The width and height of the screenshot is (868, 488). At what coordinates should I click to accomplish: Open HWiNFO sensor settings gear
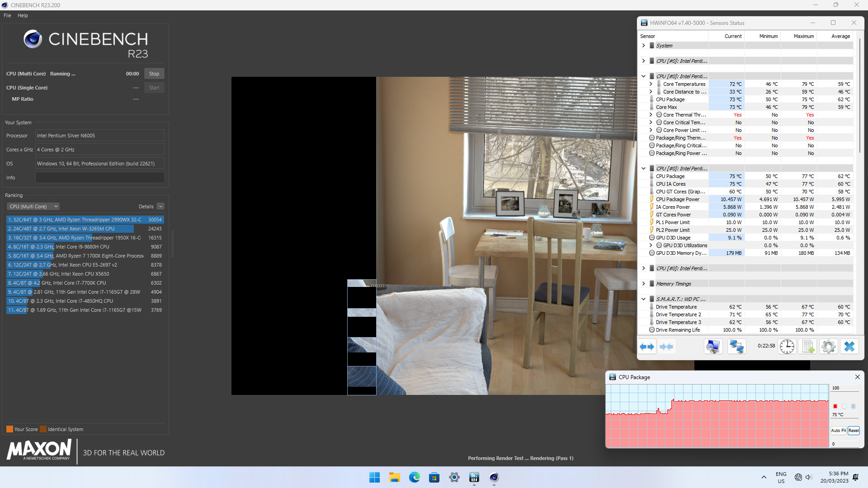coord(829,347)
